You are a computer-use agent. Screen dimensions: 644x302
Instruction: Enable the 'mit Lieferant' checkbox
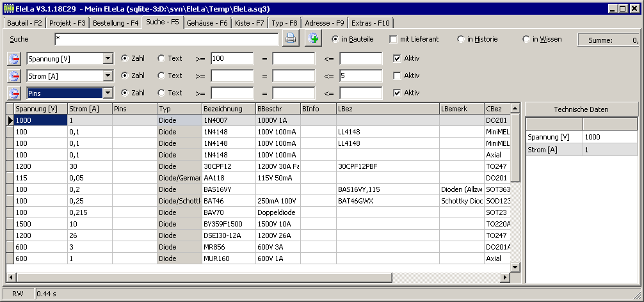pyautogui.click(x=393, y=40)
